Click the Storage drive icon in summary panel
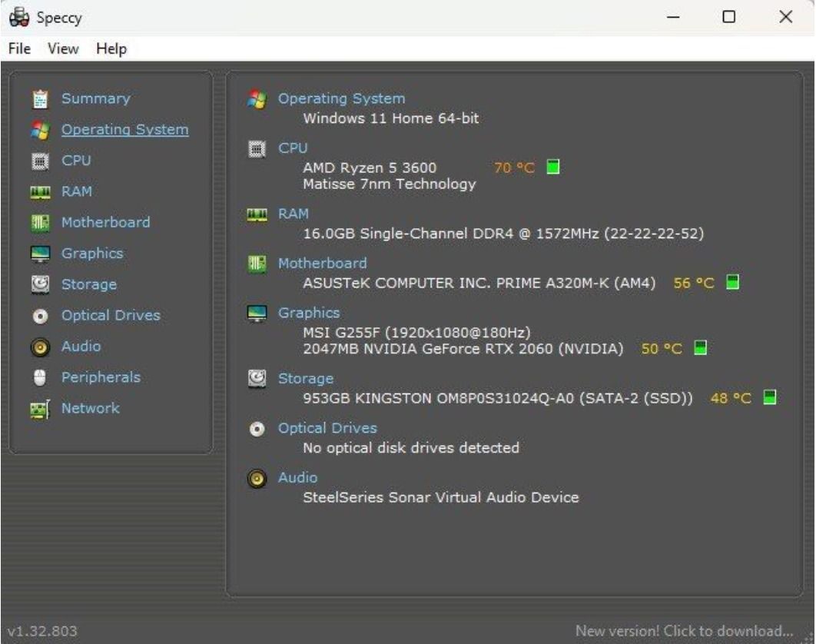The image size is (816, 644). (x=257, y=379)
